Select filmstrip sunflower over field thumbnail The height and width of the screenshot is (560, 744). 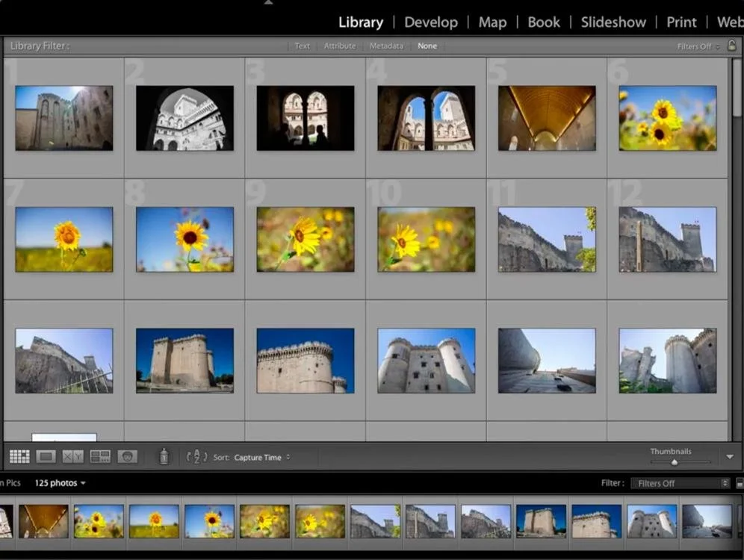point(154,521)
